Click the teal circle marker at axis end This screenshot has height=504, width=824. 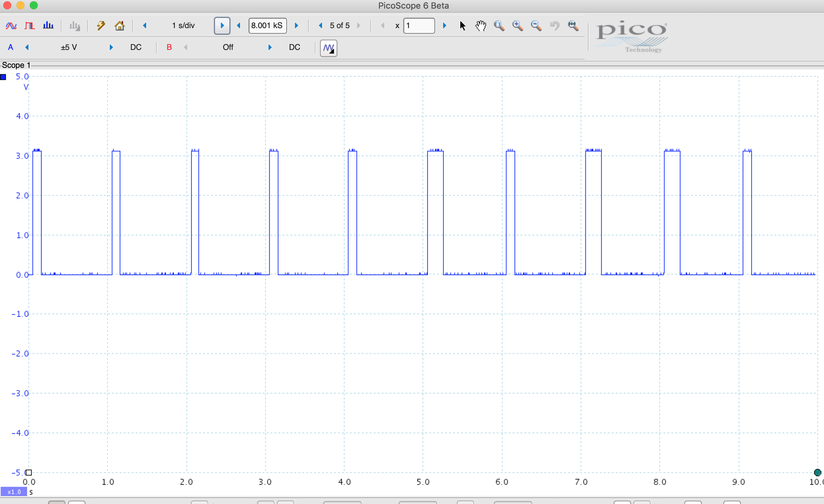pyautogui.click(x=818, y=473)
